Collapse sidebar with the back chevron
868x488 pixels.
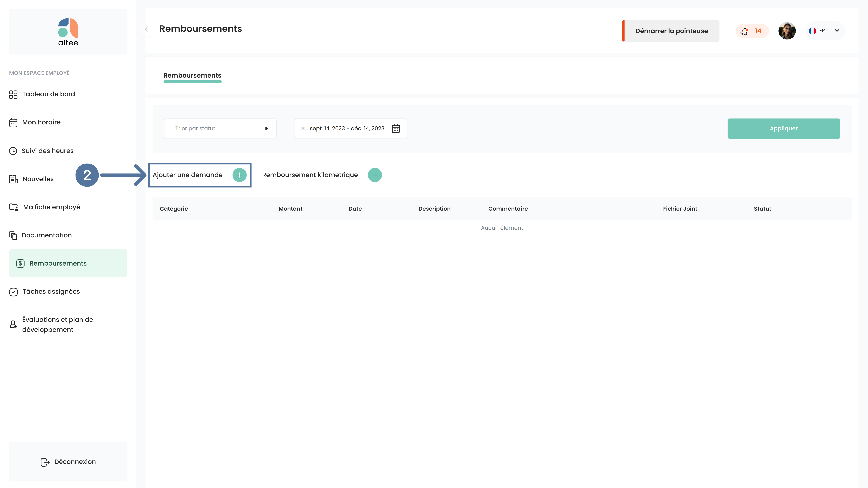click(x=146, y=30)
